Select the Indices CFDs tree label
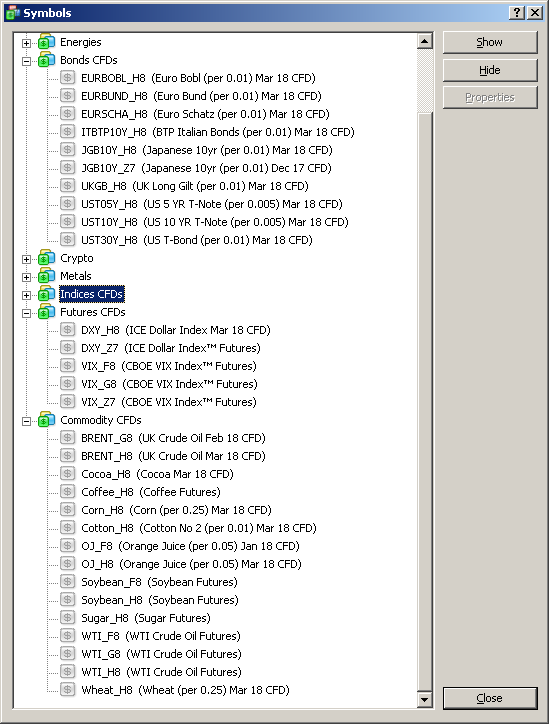This screenshot has width=549, height=724. pyautogui.click(x=92, y=294)
